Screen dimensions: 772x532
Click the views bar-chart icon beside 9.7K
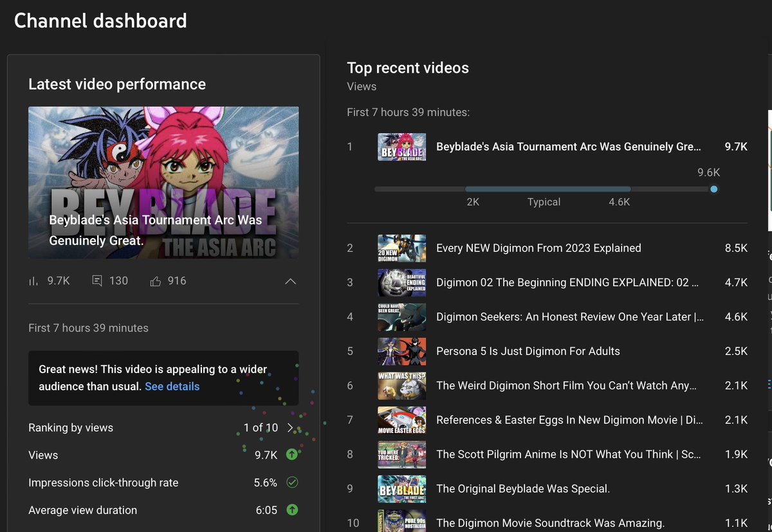[x=33, y=281]
